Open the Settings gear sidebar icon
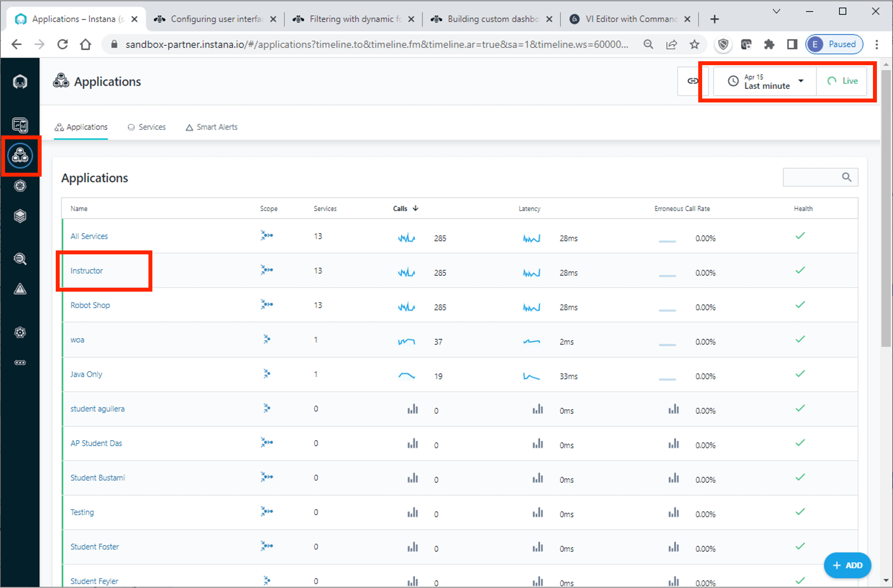 point(20,332)
